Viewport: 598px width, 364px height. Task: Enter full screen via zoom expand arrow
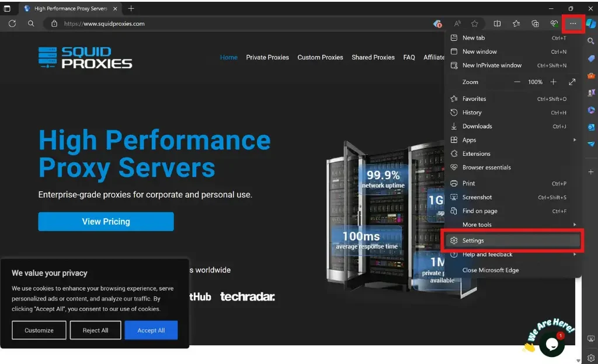point(572,82)
